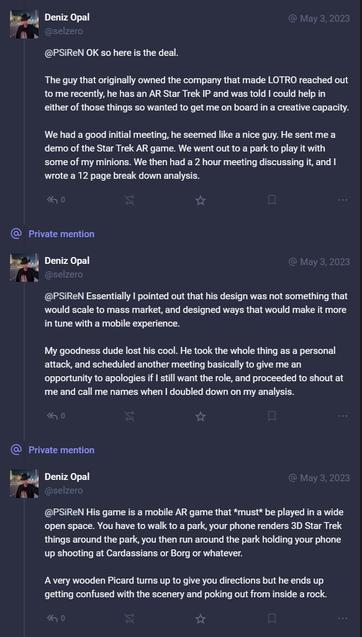Open the May 3, 2023 timestamp on second post

coord(319,262)
